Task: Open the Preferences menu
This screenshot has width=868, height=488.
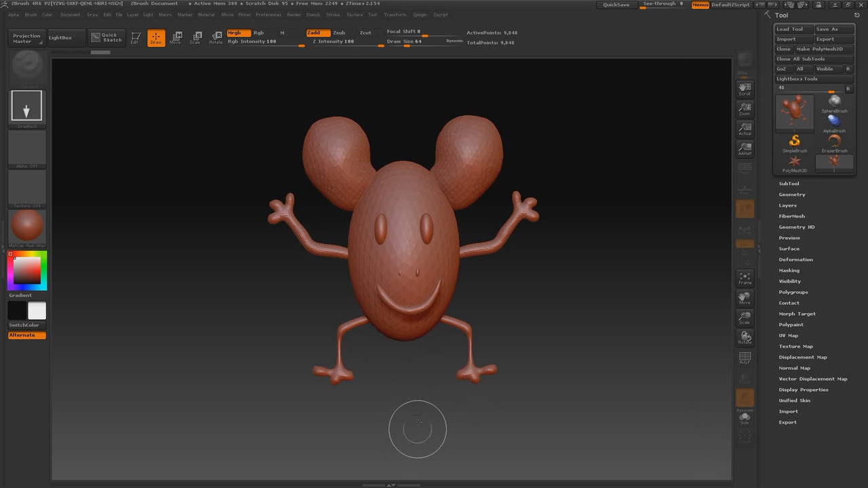Action: click(269, 14)
